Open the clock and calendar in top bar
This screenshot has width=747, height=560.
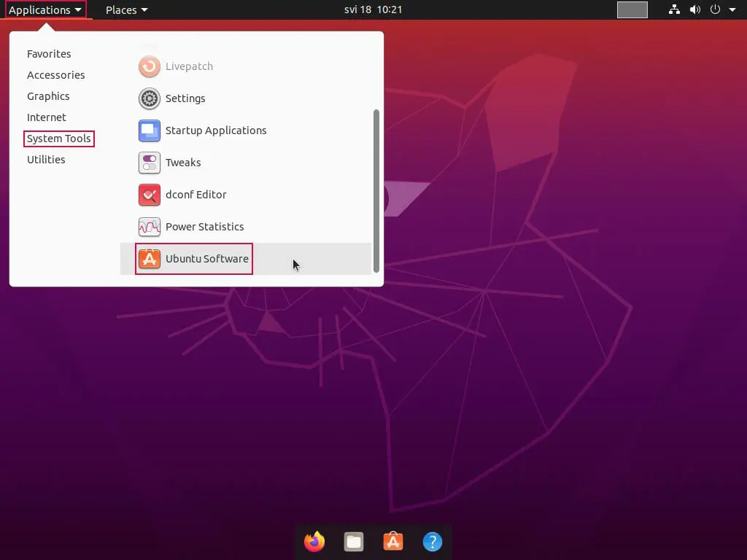click(373, 9)
